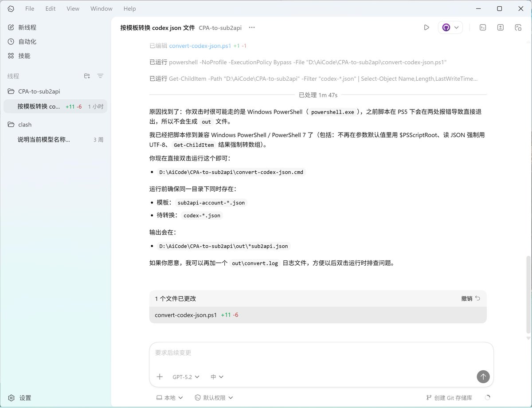Click the 已运行 powershell -NoProfile command line
The height and width of the screenshot is (408, 532).
tap(298, 62)
